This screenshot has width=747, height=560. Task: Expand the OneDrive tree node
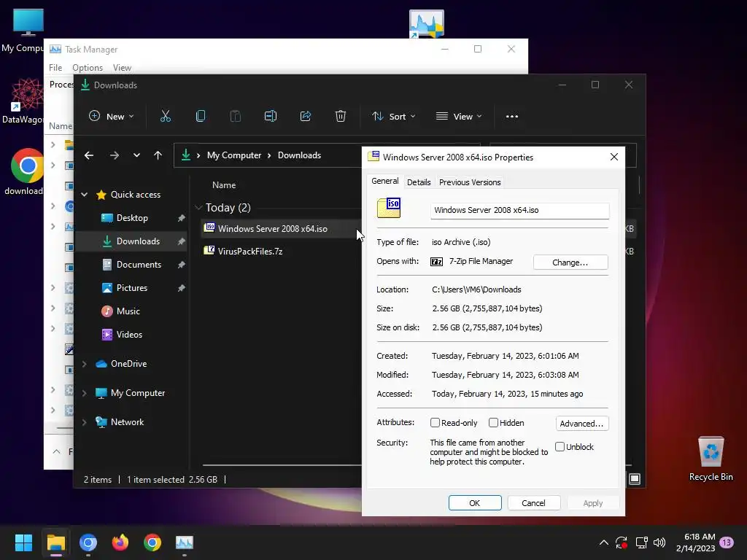85,364
